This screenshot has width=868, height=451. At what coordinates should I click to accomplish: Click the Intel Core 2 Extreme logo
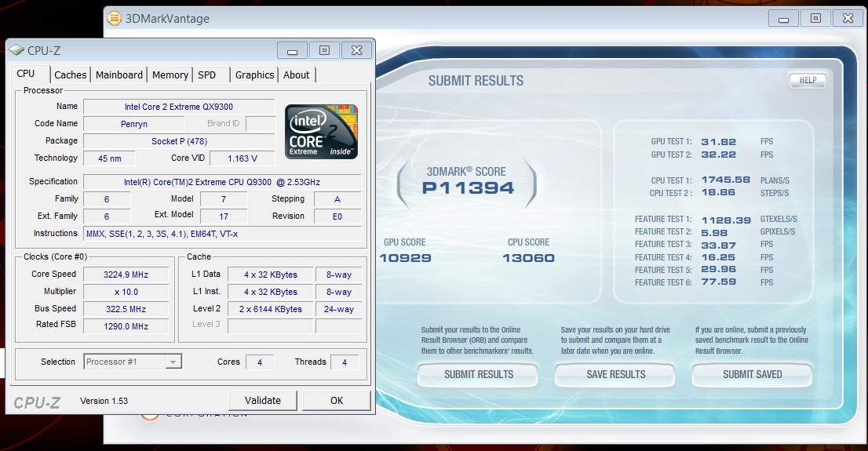point(321,131)
